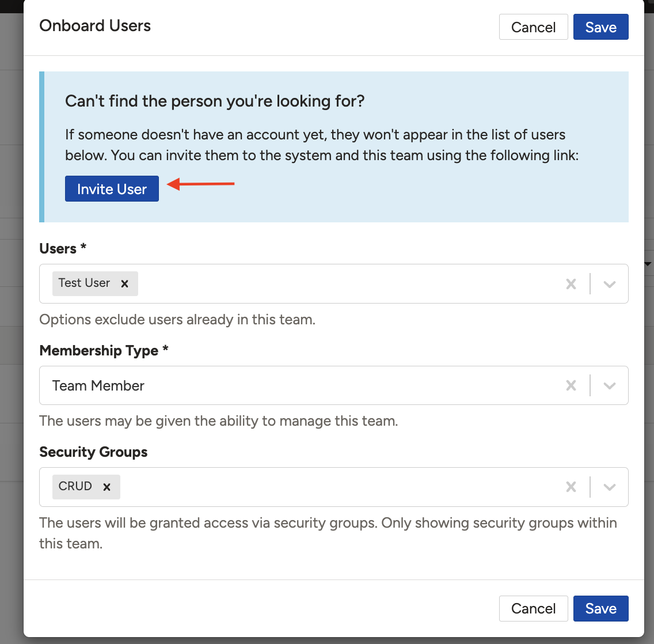The width and height of the screenshot is (654, 644).
Task: Click the Security Groups field label
Action: [x=93, y=452]
